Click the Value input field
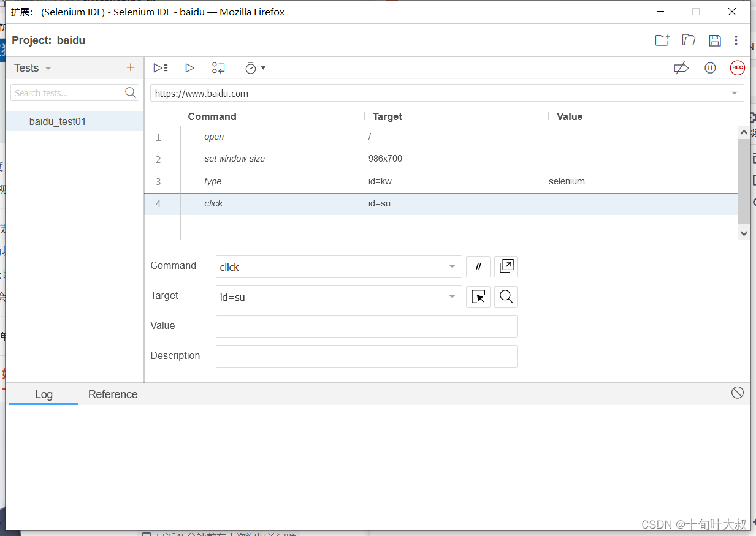The width and height of the screenshot is (756, 536). pos(367,327)
